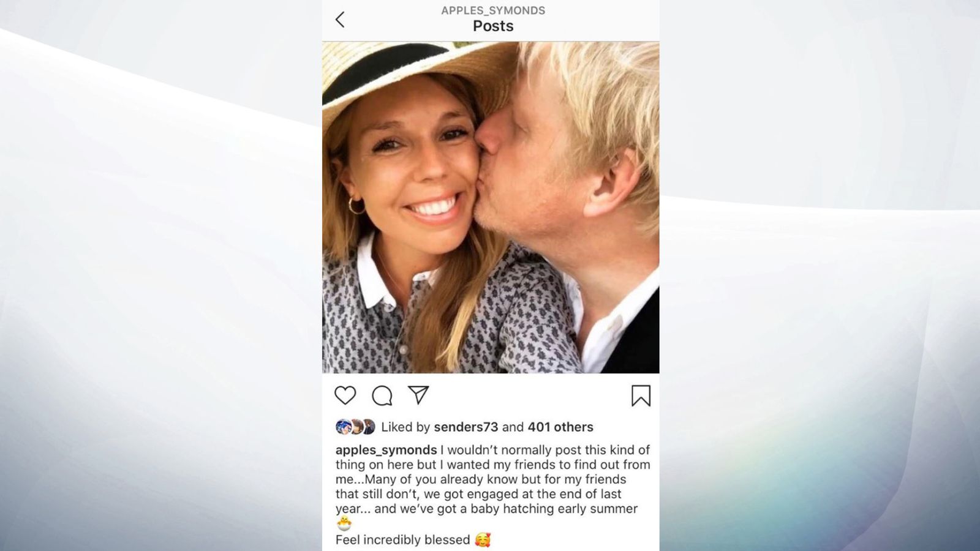The height and width of the screenshot is (551, 980).
Task: Like the post with the heart icon
Action: point(345,395)
